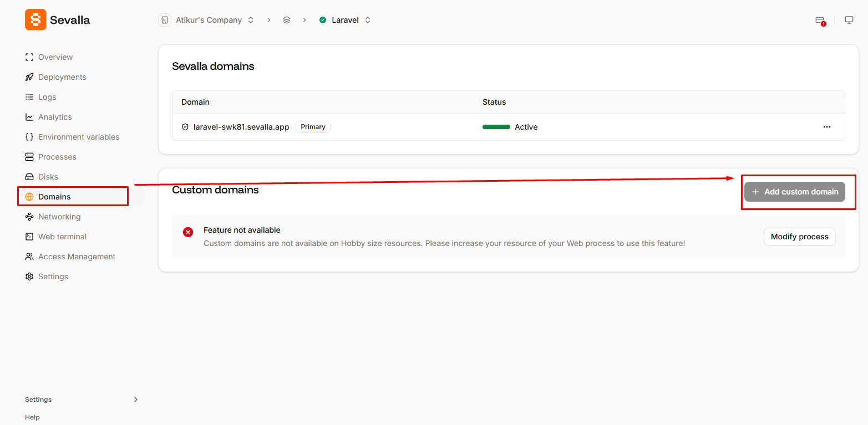
Task: Select the Networking sidebar item
Action: (59, 216)
